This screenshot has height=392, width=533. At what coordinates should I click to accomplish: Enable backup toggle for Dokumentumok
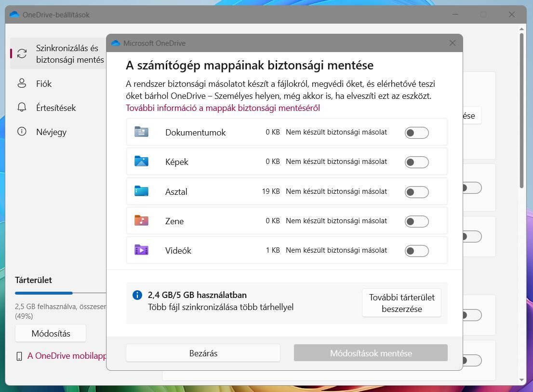click(416, 133)
